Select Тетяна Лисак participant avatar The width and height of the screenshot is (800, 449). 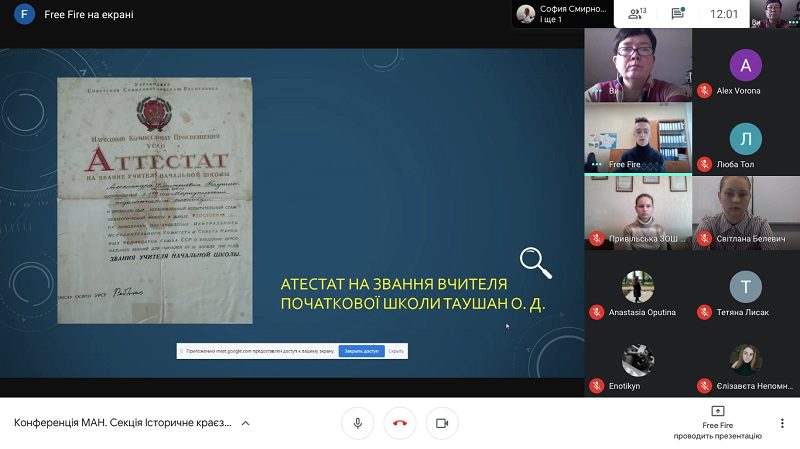745,287
